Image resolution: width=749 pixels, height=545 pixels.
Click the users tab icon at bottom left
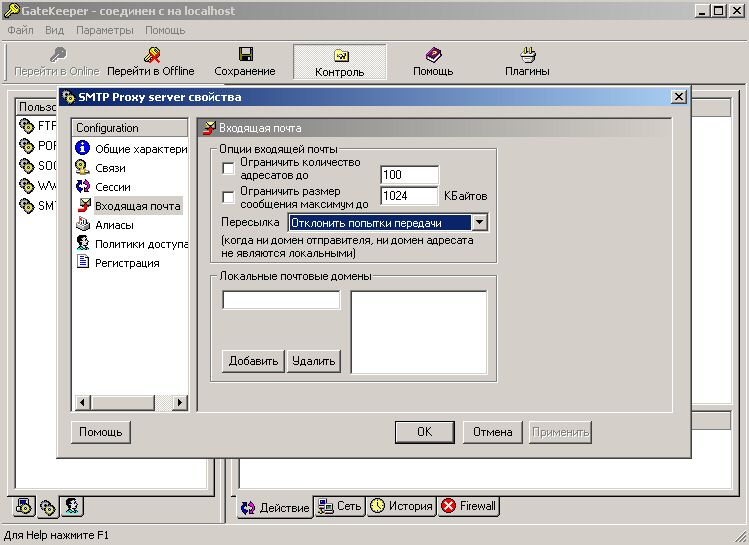coord(73,506)
